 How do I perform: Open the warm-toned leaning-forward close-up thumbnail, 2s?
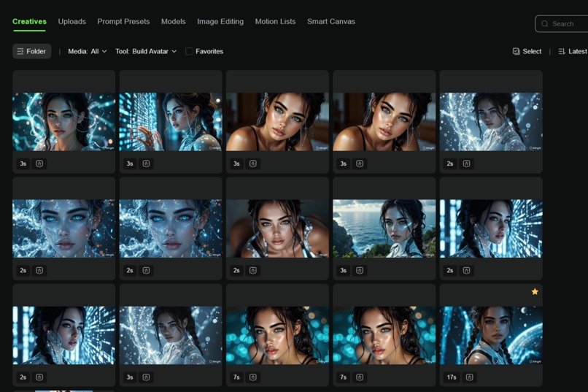[x=277, y=228]
